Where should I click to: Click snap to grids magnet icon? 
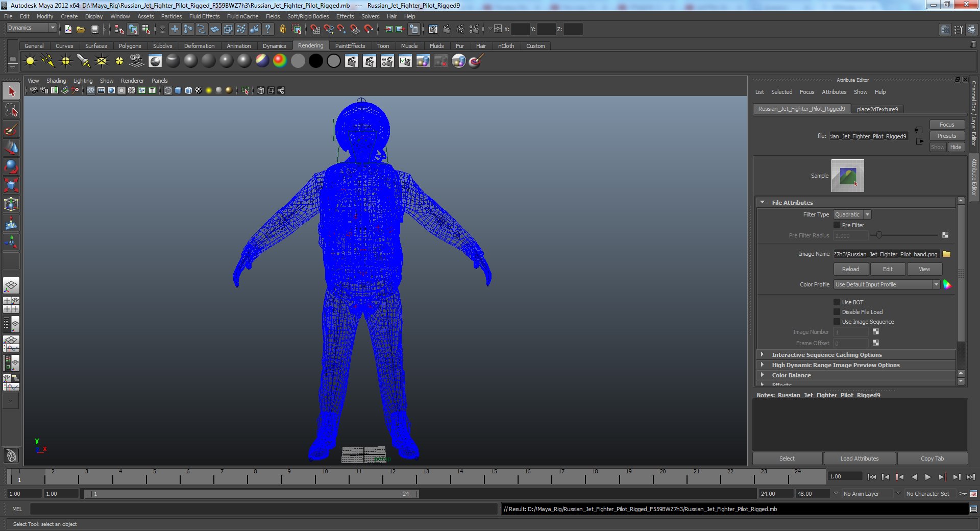pyautogui.click(x=315, y=29)
